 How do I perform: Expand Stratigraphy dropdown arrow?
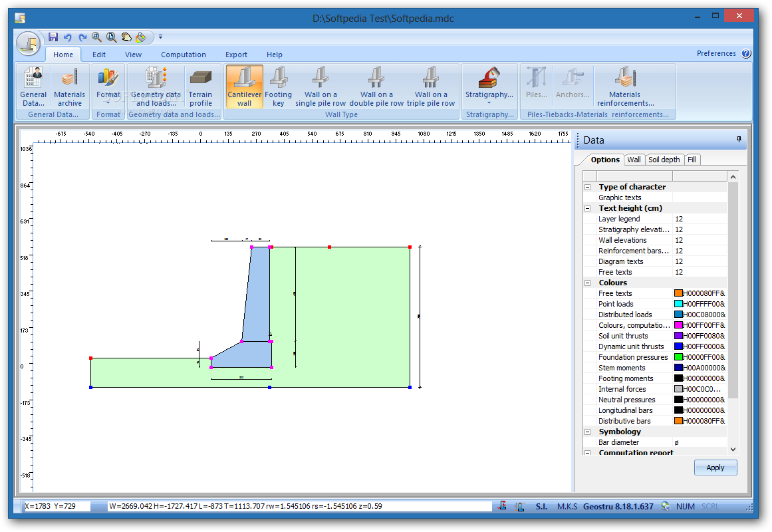coord(489,103)
